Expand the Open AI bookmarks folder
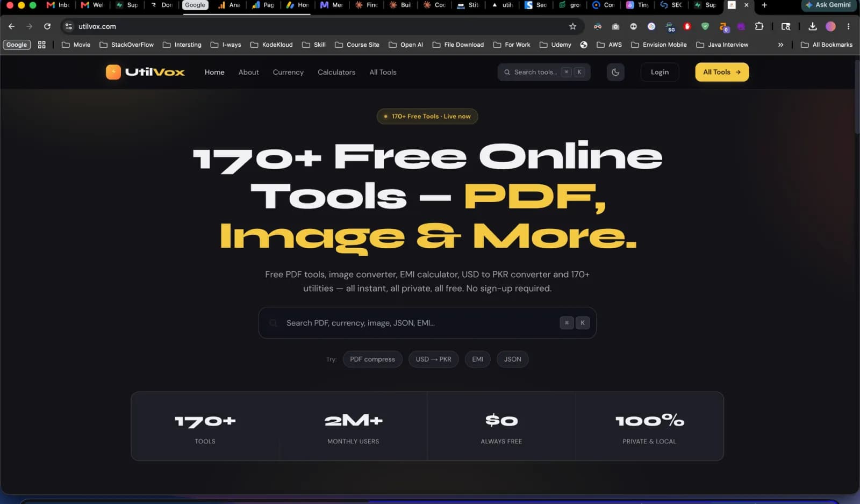This screenshot has height=504, width=860. pos(406,45)
